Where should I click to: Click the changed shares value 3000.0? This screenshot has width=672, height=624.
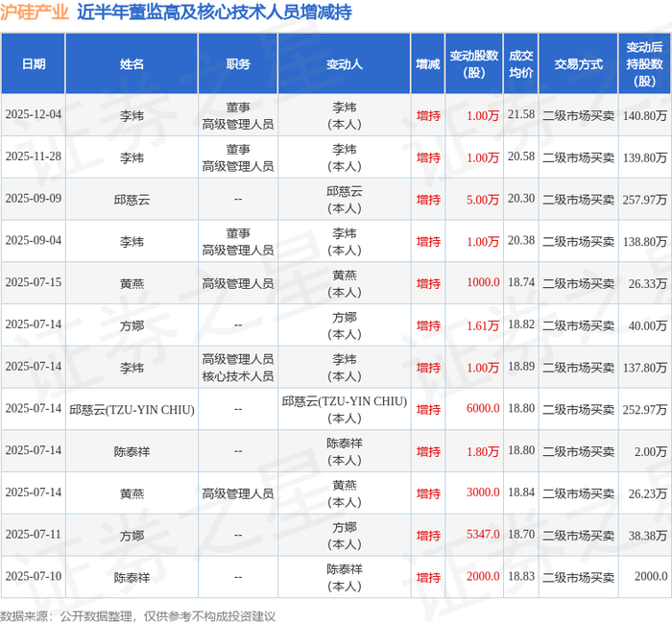click(x=483, y=492)
